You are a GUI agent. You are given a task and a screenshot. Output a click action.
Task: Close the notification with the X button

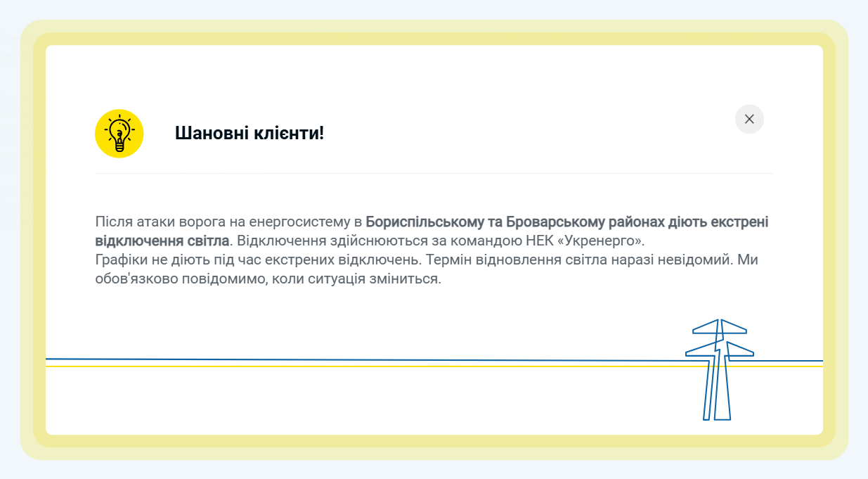pos(749,119)
